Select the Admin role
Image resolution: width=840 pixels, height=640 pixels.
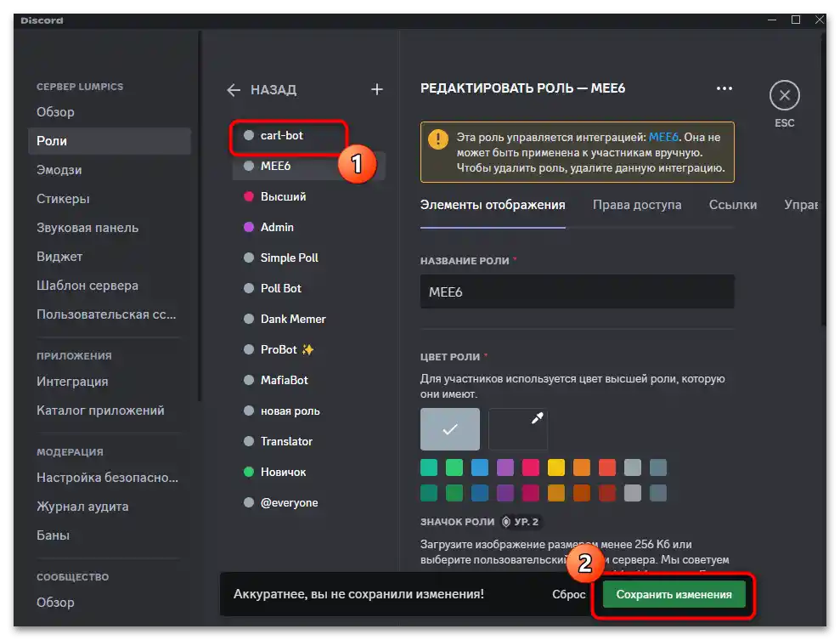277,227
